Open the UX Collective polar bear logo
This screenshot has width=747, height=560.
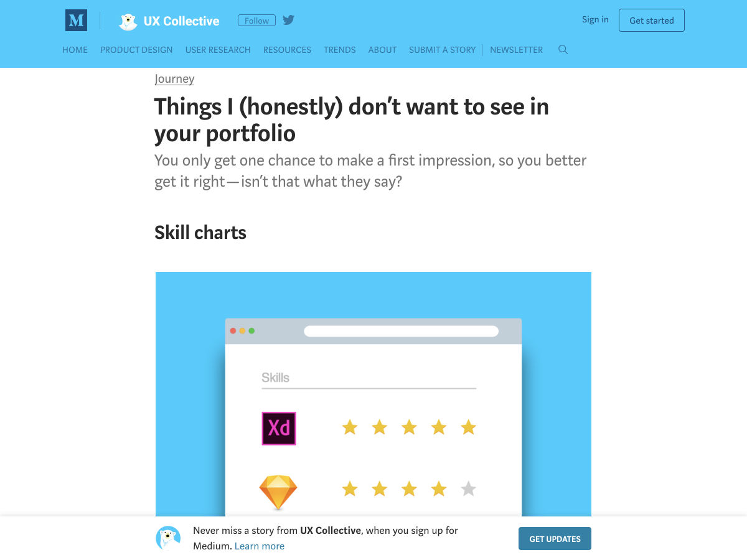tap(128, 21)
